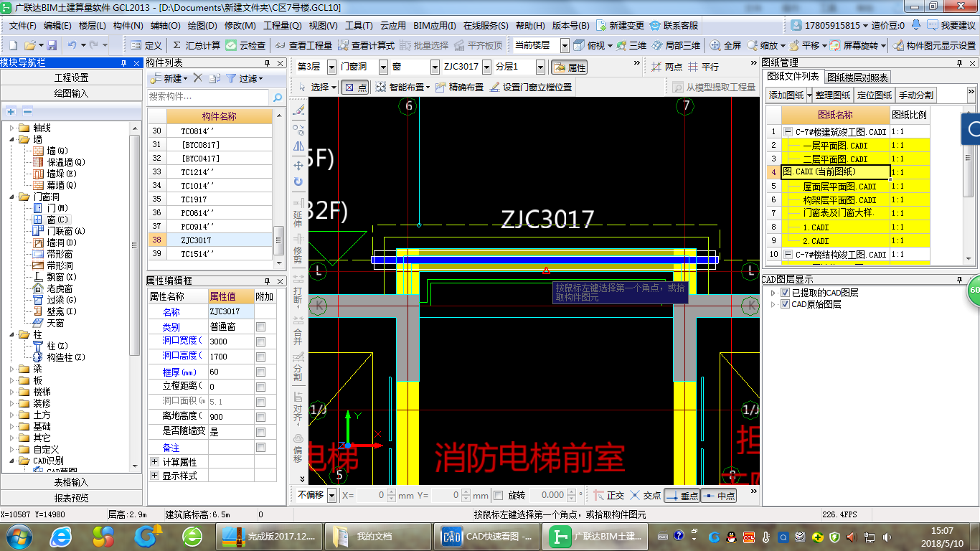Check the 附加 box for 类别 row
The width and height of the screenshot is (980, 551).
pos(261,326)
